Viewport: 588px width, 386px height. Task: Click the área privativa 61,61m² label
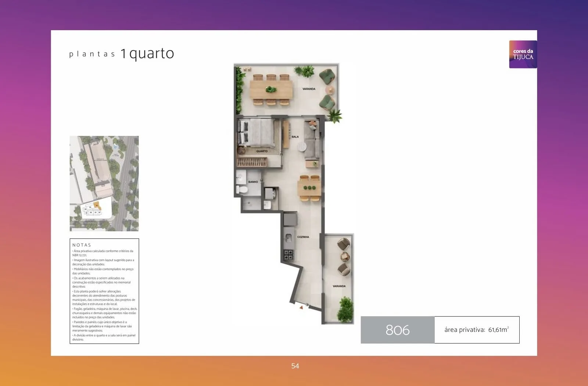[x=477, y=330]
